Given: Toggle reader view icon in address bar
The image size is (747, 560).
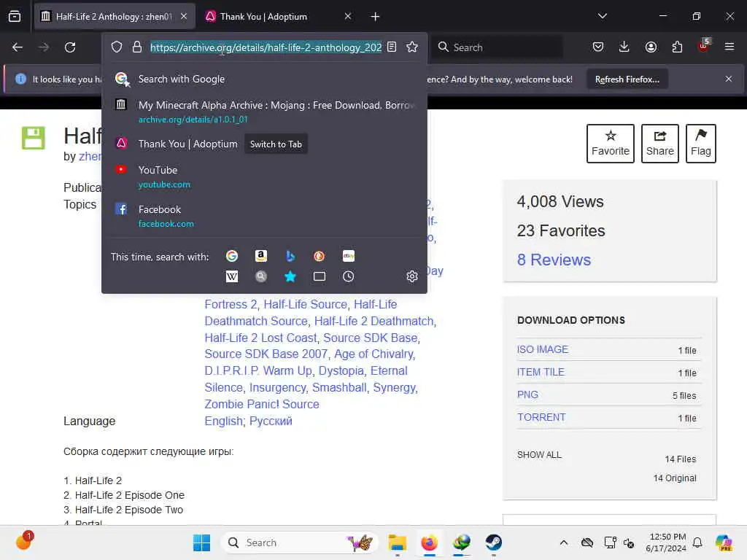Looking at the screenshot, I should [392, 47].
